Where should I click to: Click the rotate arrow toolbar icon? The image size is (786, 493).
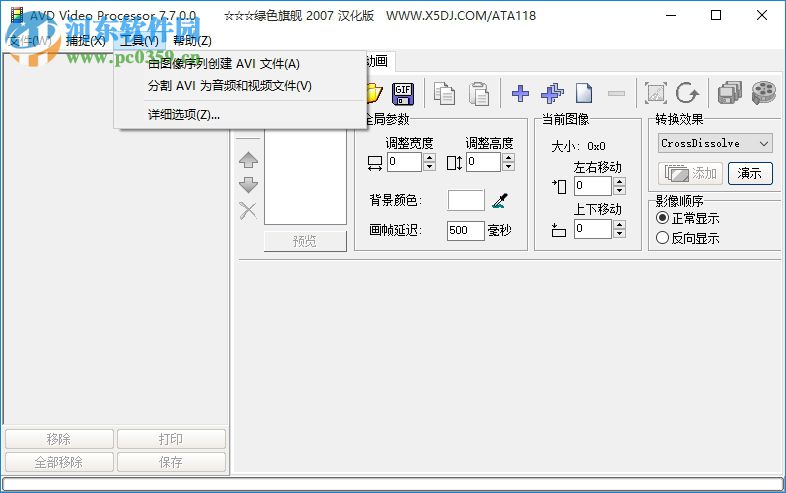coord(687,93)
